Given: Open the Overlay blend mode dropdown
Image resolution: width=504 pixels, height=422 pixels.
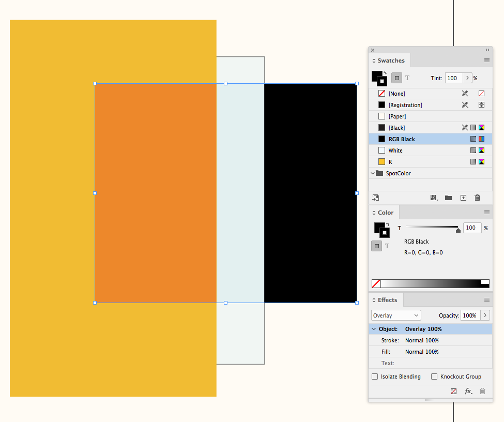Looking at the screenshot, I should [395, 315].
